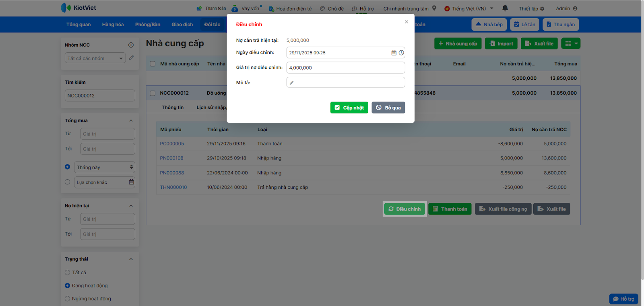Select the Lựa chọn khác radio button
The image size is (644, 306).
tap(67, 182)
